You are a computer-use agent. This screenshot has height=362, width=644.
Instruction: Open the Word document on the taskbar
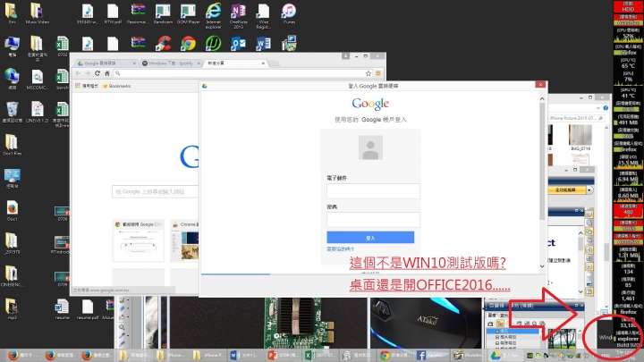coord(245,355)
